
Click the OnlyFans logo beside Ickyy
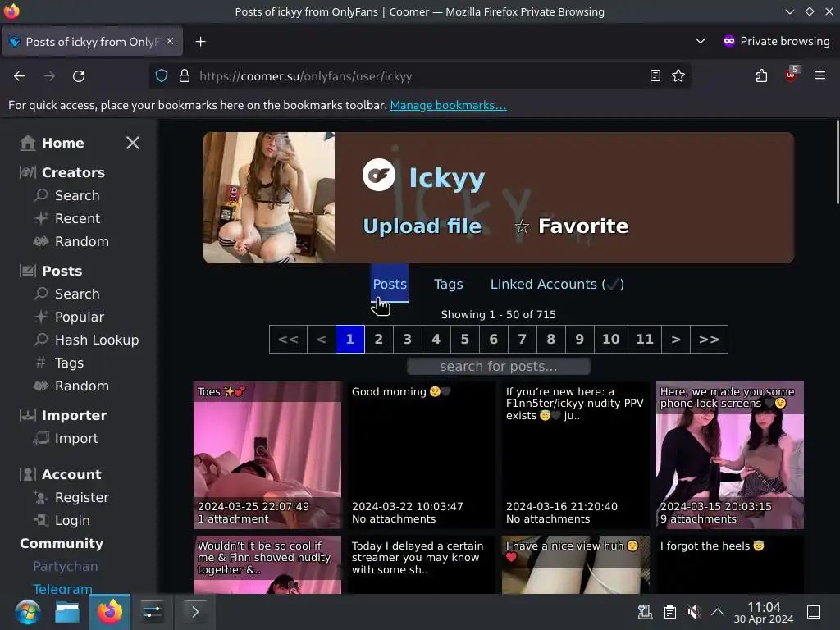tap(379, 176)
